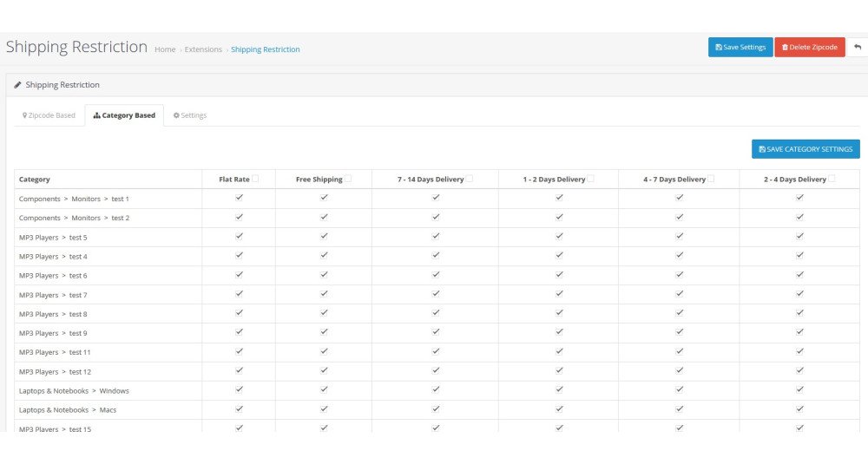This screenshot has width=868, height=464.
Task: Uncheck 7 - 14 Days Delivery for test 11
Action: pos(436,351)
